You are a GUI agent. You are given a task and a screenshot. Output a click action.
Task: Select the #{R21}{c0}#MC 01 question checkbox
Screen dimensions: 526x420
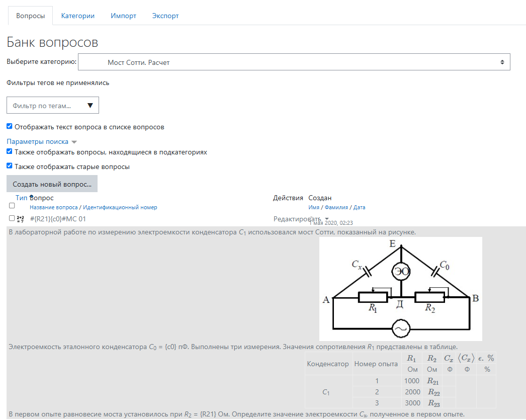12,218
